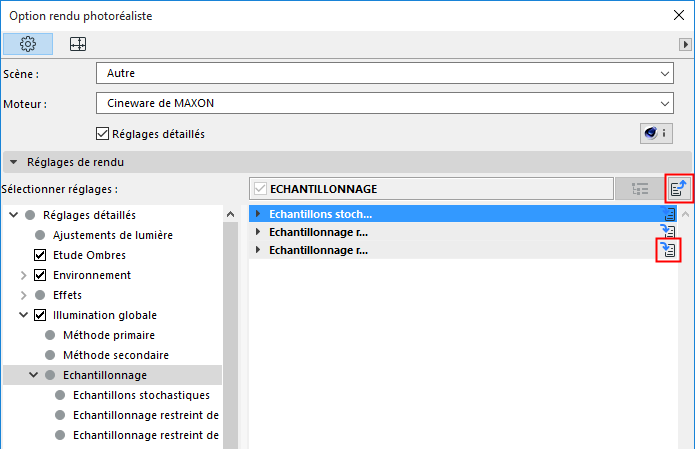
Task: Toggle the ECHANTILLONNAGE header checkbox
Action: (x=260, y=189)
